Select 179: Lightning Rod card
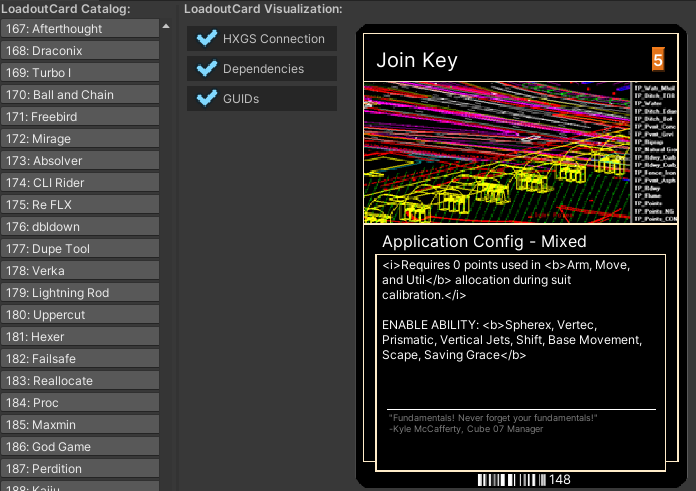The image size is (696, 491). pos(79,293)
